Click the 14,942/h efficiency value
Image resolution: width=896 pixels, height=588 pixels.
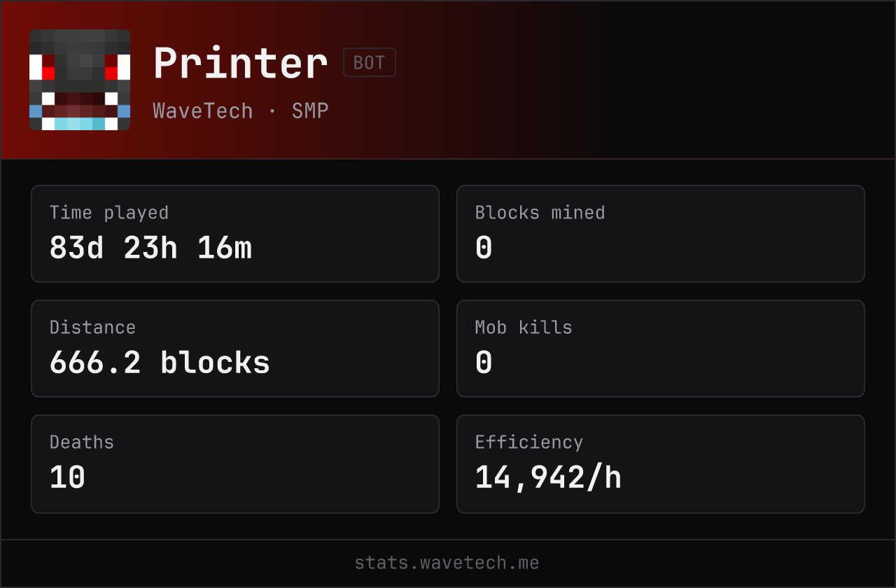coord(548,477)
